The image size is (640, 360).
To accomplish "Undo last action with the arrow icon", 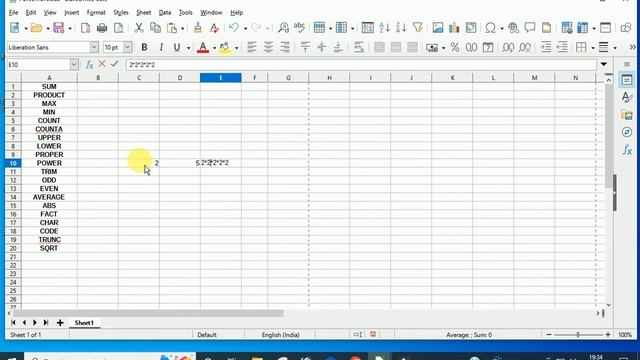I will tap(234, 28).
